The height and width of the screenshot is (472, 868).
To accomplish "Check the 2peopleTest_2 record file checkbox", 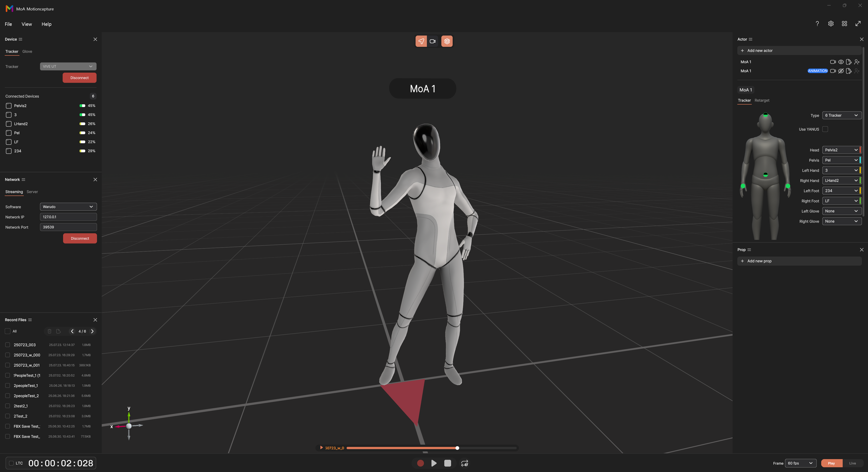I will (7, 396).
